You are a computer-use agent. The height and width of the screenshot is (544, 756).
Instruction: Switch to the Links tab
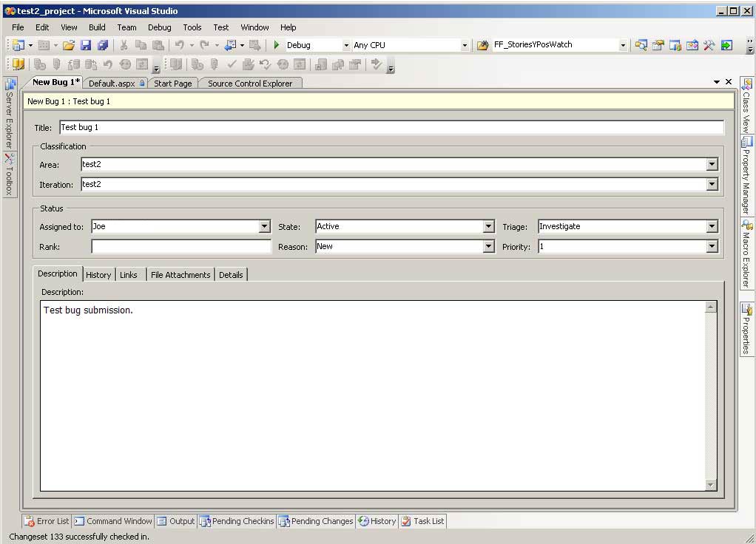(129, 275)
